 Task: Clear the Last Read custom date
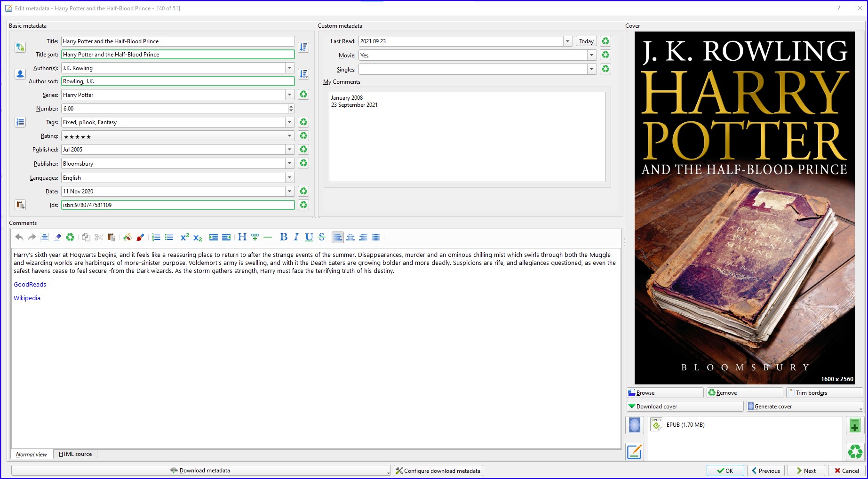pos(605,41)
